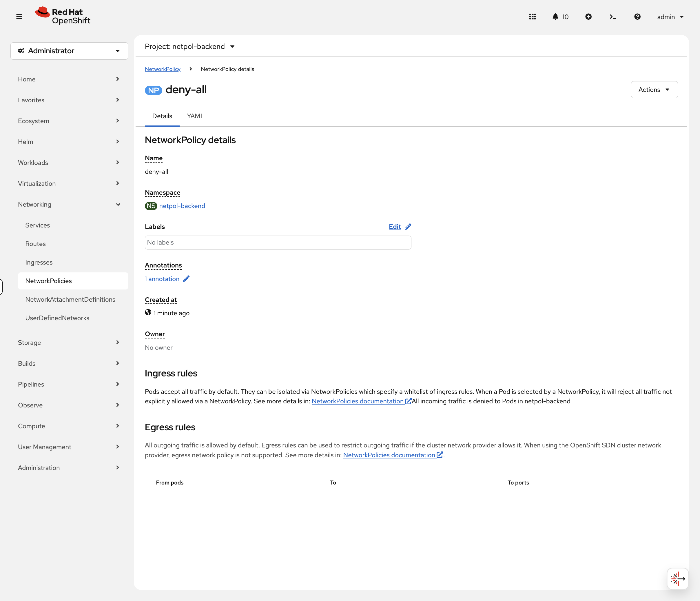Open the quick create plus icon

coord(588,17)
